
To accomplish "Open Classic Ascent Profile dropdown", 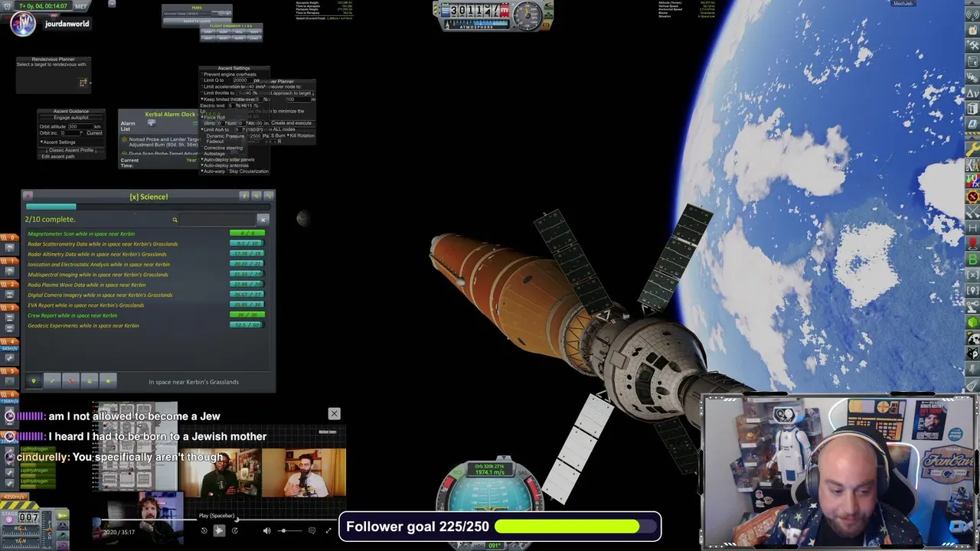I will 71,150.
